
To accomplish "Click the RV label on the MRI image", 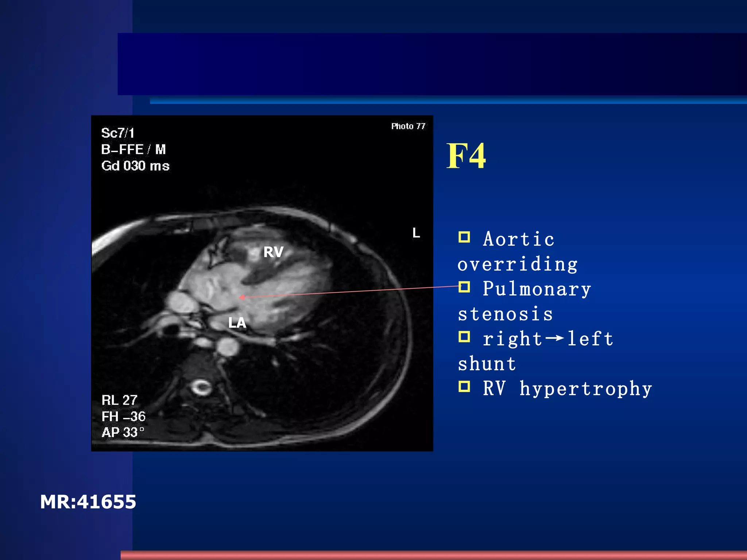I will pos(273,252).
